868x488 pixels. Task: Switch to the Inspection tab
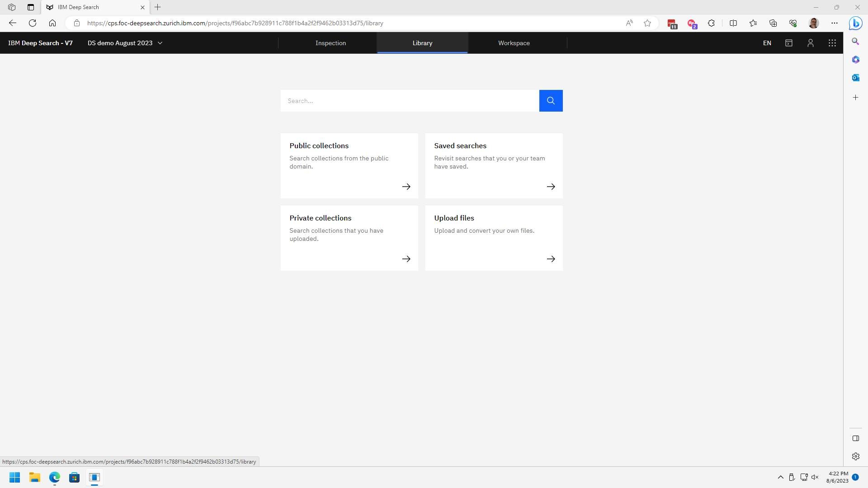[x=330, y=43]
